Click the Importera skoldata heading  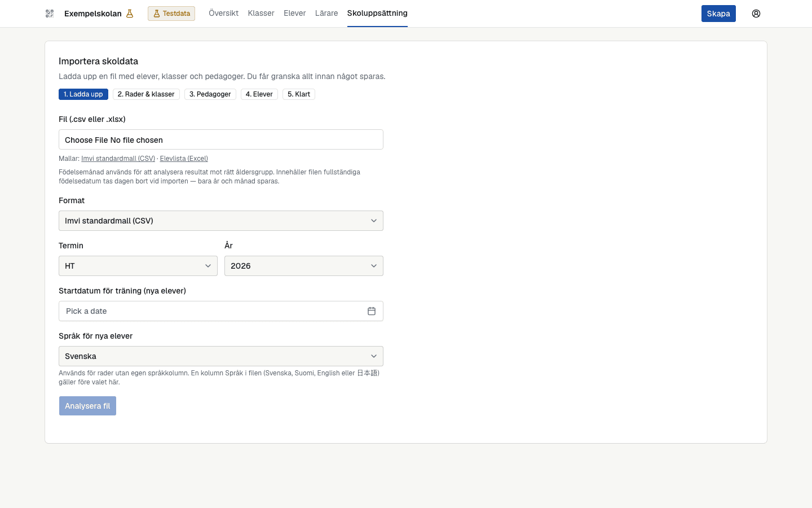(x=98, y=61)
